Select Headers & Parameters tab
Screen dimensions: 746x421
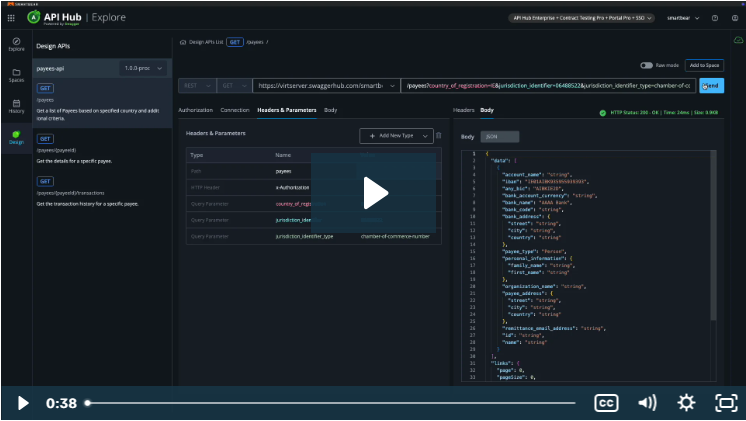[286, 110]
